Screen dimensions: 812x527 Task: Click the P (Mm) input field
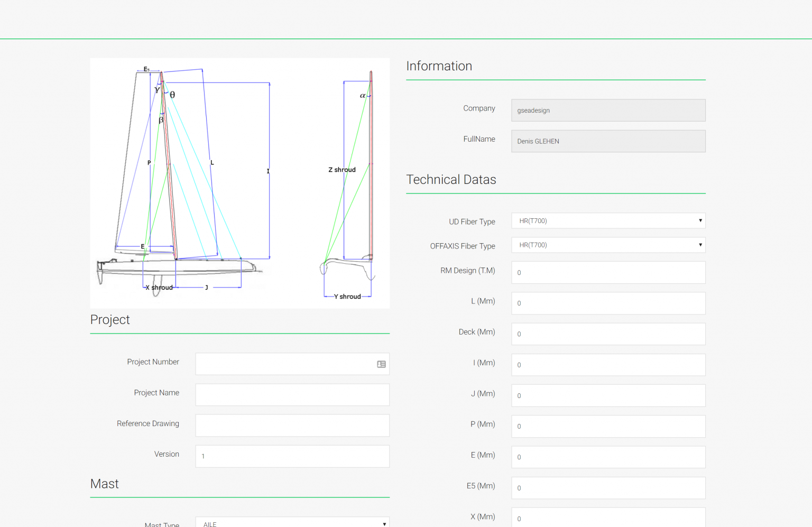point(608,426)
